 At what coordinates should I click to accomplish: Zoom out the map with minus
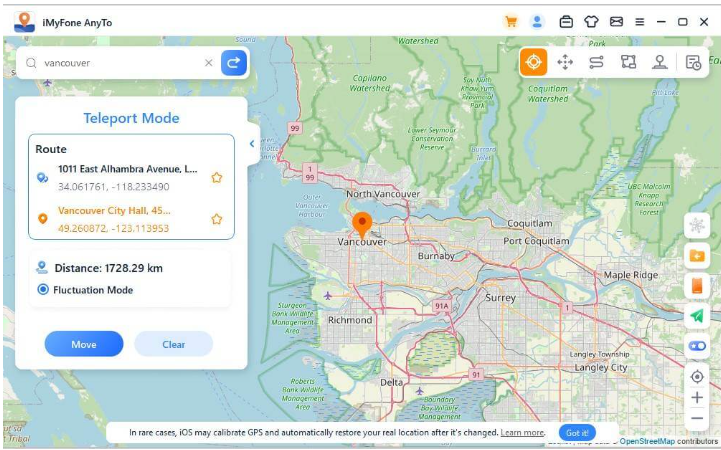[697, 418]
